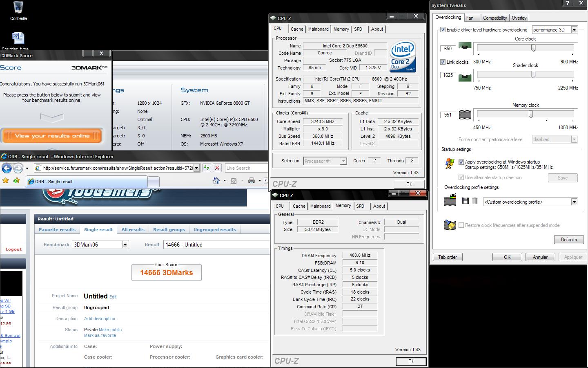Open the Home button dropdown arrow
The image size is (588, 368).
(x=225, y=181)
